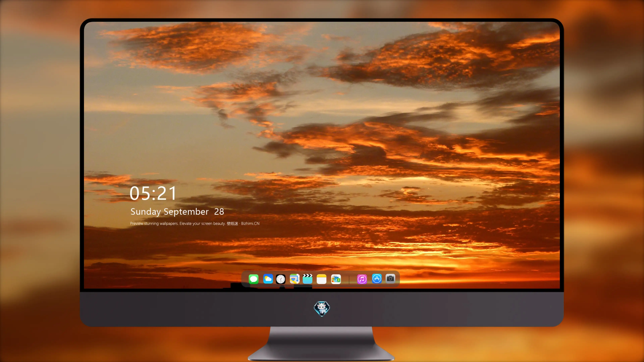Click the dragon logo on monitor chin
Screen dimensions: 644x362
tap(322, 309)
